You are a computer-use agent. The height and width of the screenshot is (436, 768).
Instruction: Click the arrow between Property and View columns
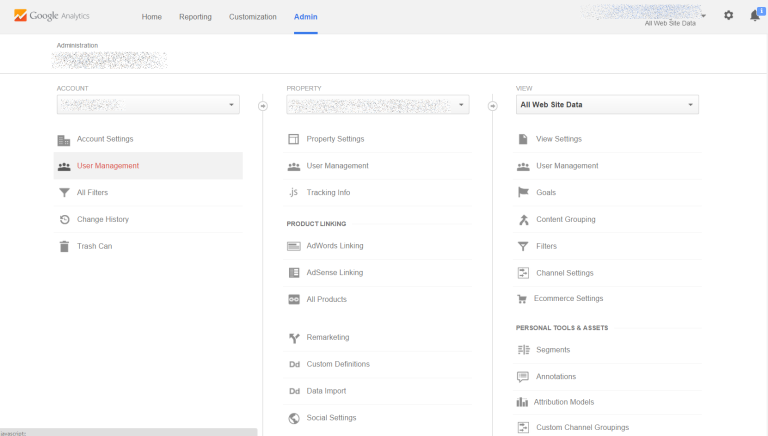pyautogui.click(x=493, y=106)
